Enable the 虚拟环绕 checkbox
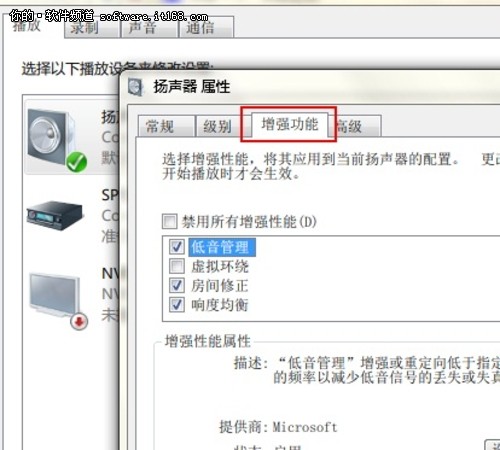Viewport: 500px width, 450px height. pyautogui.click(x=177, y=266)
